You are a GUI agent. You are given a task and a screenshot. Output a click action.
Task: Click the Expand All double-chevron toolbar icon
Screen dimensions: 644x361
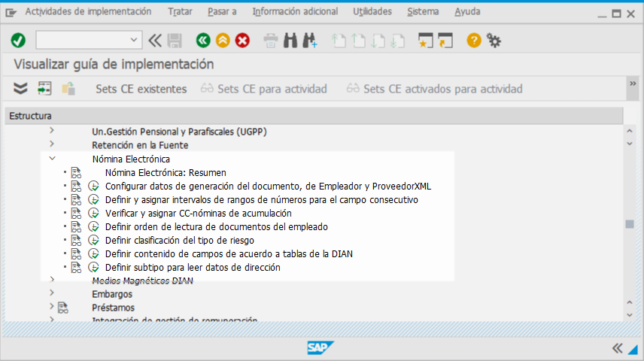point(20,88)
